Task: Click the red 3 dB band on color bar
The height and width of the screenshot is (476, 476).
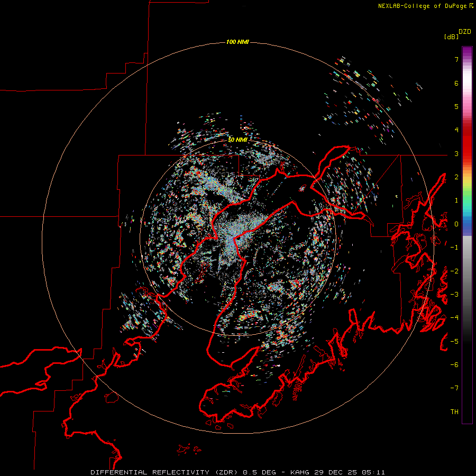Action: point(467,153)
